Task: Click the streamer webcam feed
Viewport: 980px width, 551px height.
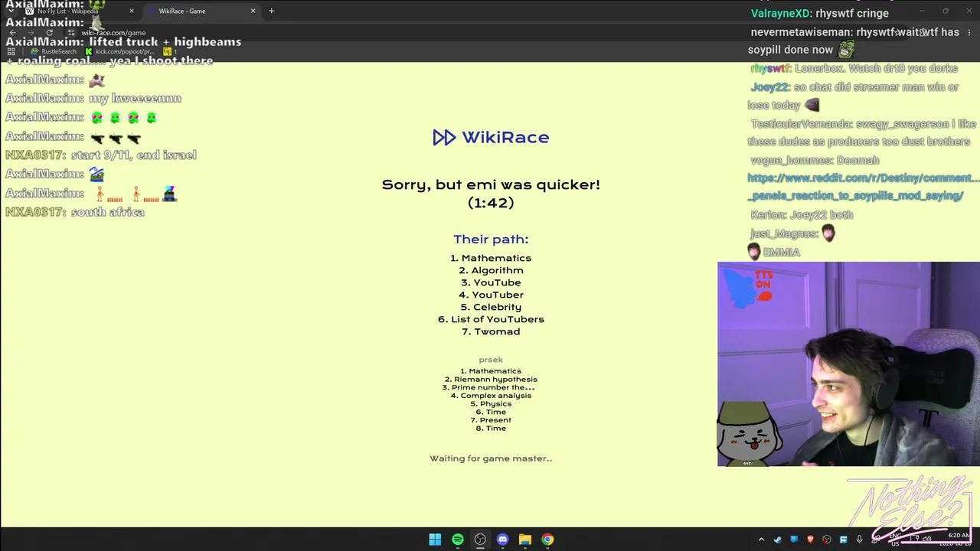Action: [848, 364]
